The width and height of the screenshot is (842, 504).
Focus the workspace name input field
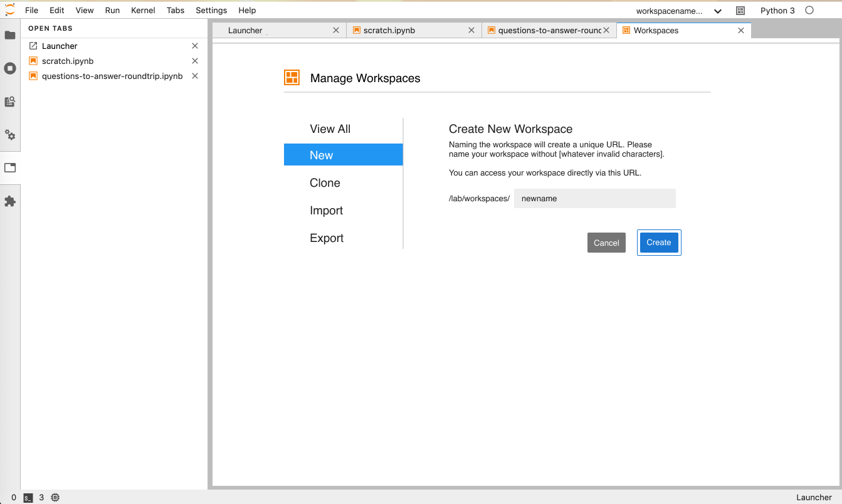[x=595, y=198]
